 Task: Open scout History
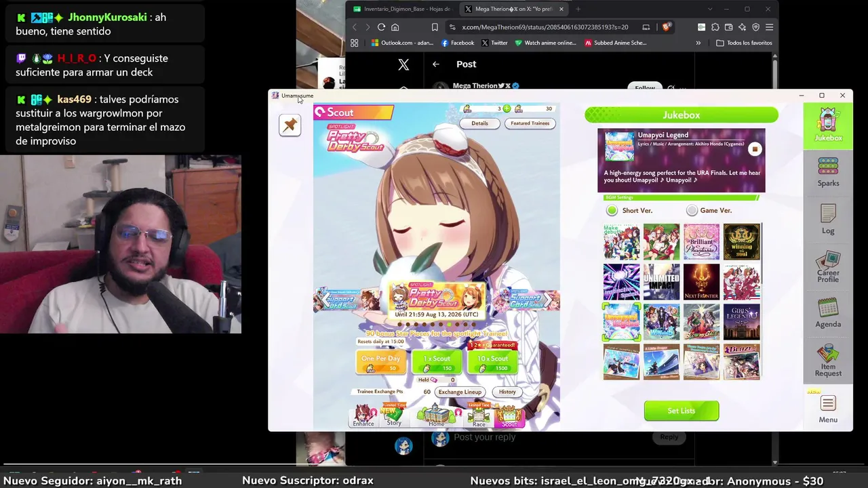click(507, 392)
